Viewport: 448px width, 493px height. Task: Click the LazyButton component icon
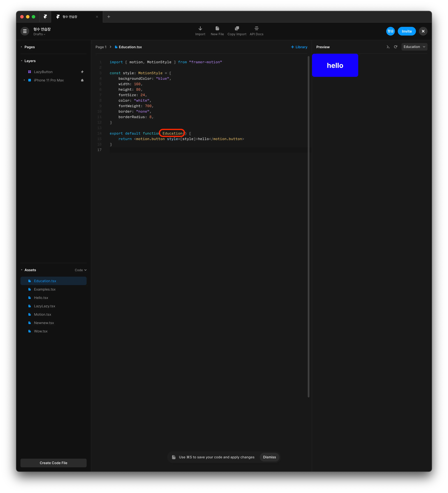click(30, 72)
